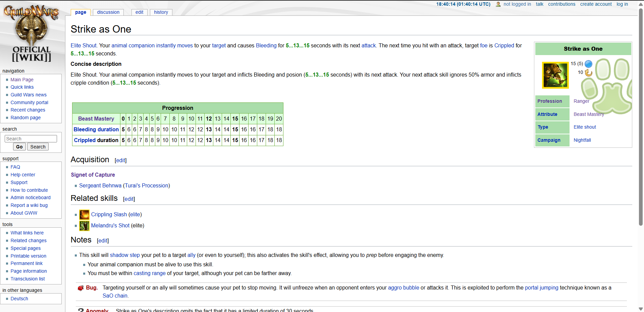Open Page information

[x=29, y=271]
